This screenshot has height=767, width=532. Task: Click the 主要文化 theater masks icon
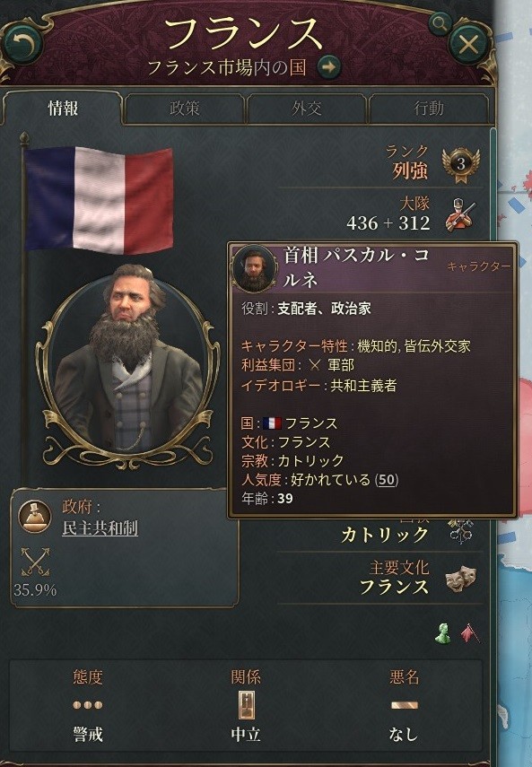point(460,579)
